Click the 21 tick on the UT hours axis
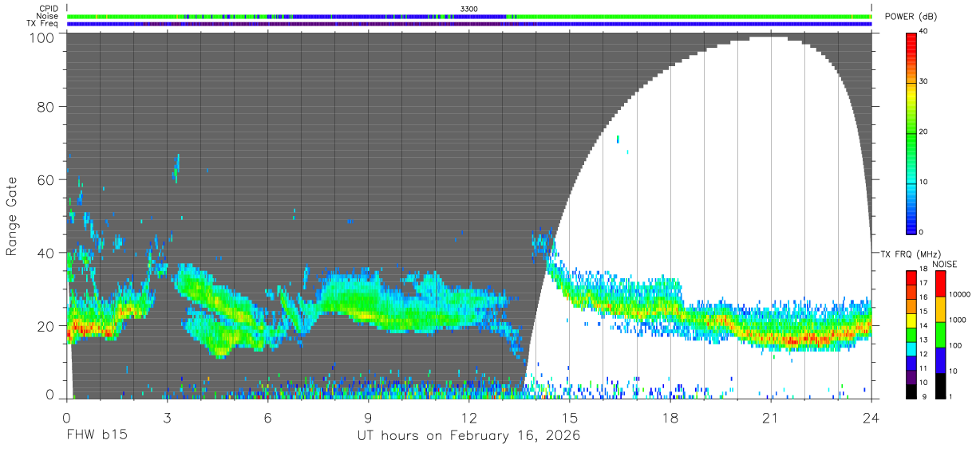 click(771, 419)
